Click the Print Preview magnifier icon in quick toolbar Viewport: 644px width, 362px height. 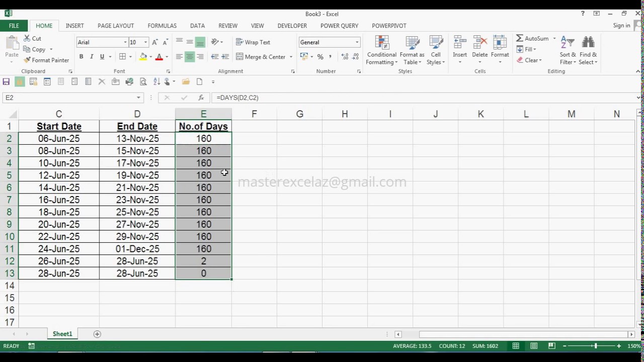[143, 81]
